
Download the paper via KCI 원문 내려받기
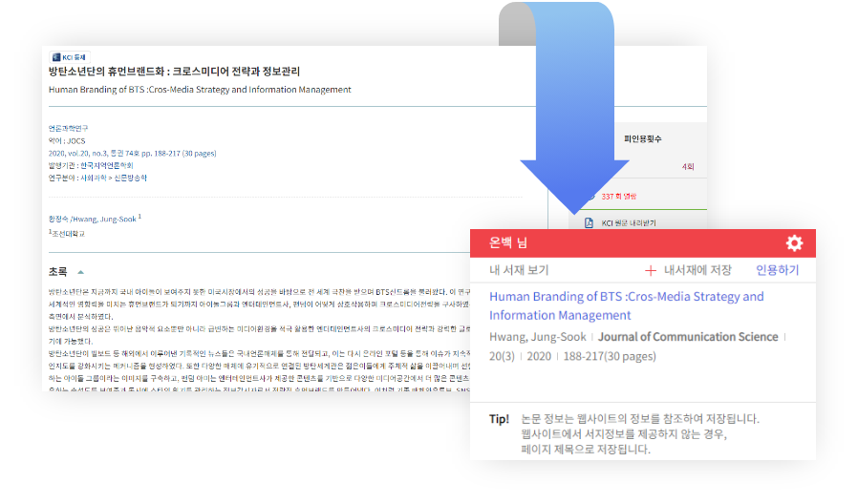coord(628,223)
